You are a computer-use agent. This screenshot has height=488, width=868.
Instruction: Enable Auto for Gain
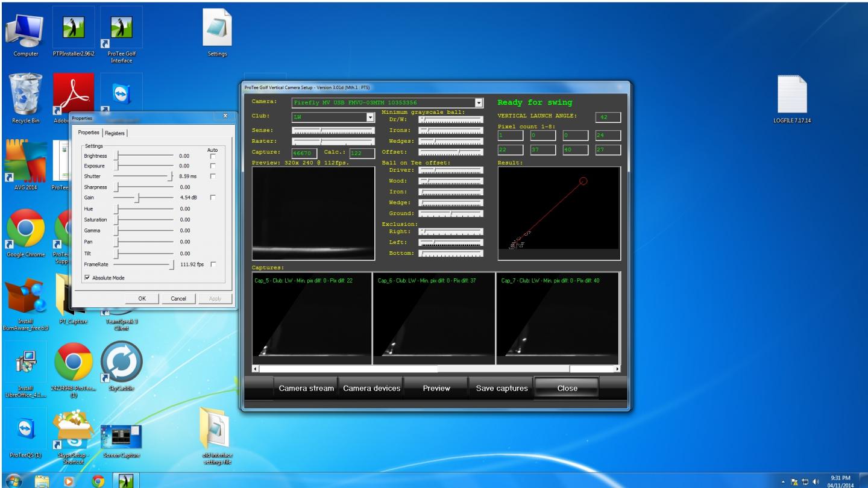pos(212,198)
